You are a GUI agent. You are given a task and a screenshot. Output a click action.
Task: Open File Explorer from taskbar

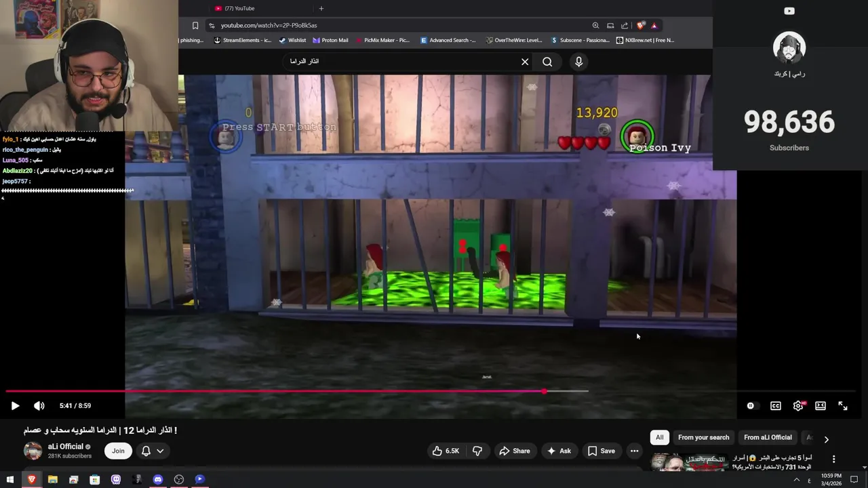click(x=52, y=480)
